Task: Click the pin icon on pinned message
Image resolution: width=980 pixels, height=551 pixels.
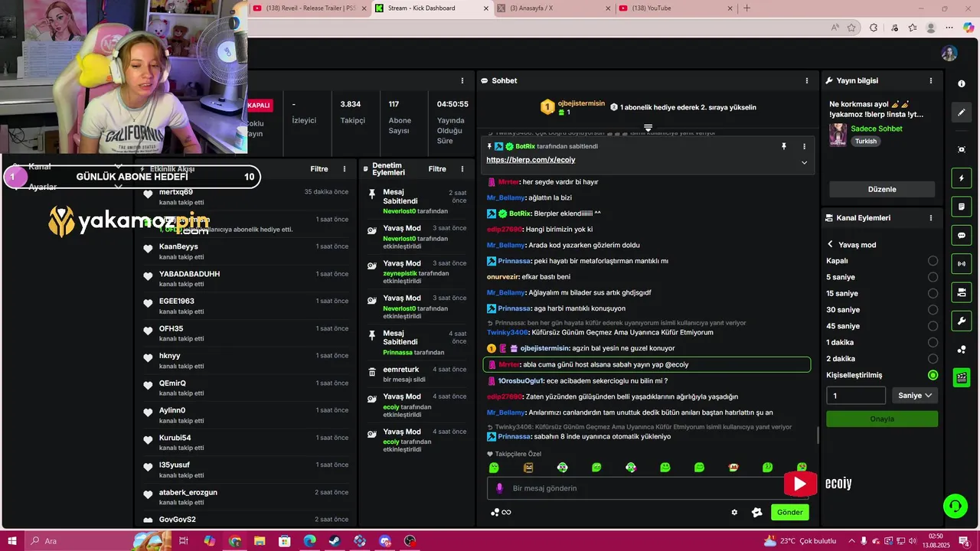Action: pyautogui.click(x=783, y=146)
